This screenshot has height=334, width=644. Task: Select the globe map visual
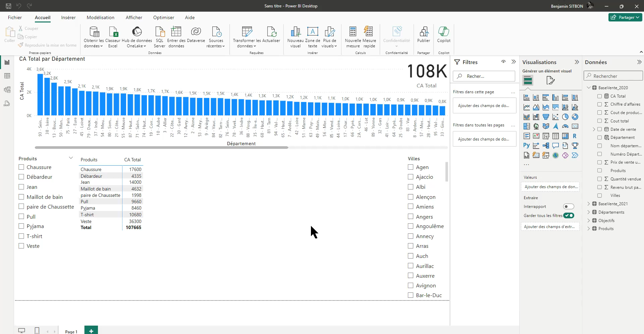point(536,126)
